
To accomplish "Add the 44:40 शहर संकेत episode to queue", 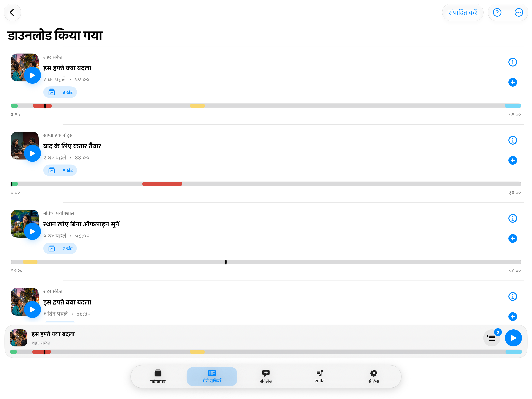I will coord(512,316).
